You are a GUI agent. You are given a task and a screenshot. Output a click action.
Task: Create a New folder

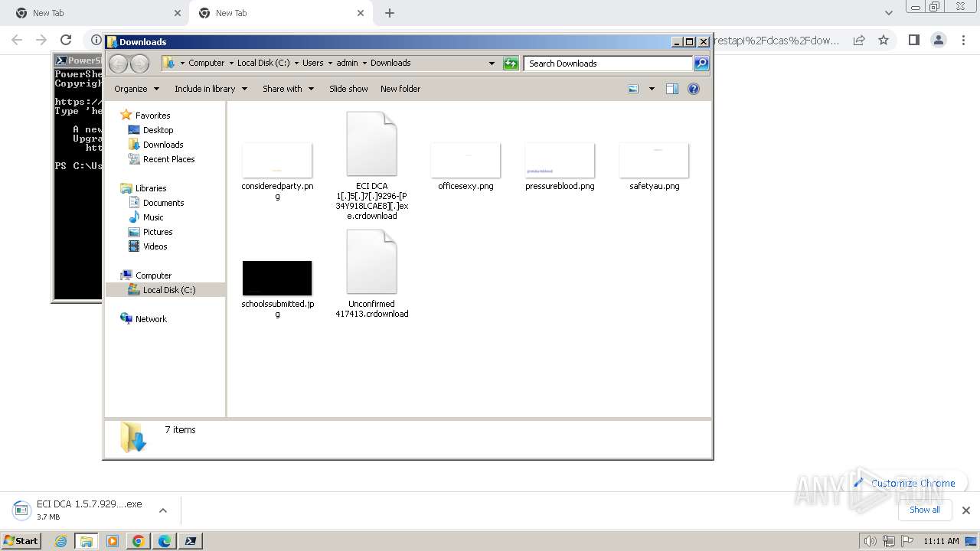tap(400, 89)
